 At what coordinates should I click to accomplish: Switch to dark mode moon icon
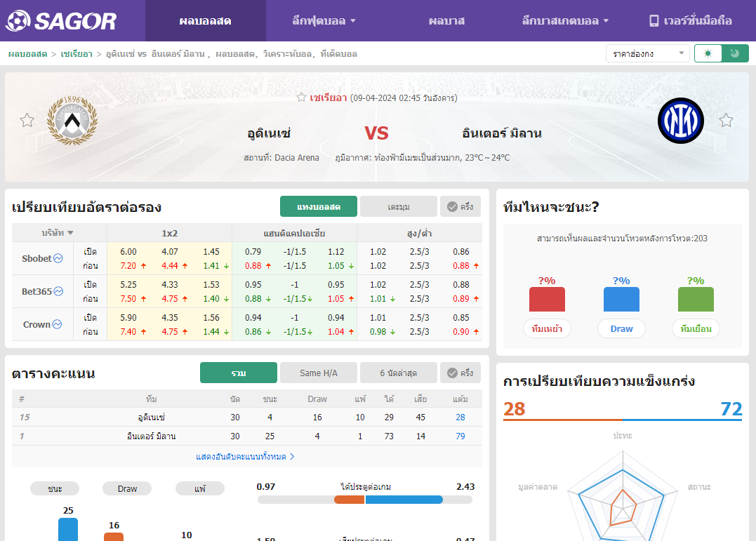[x=735, y=53]
